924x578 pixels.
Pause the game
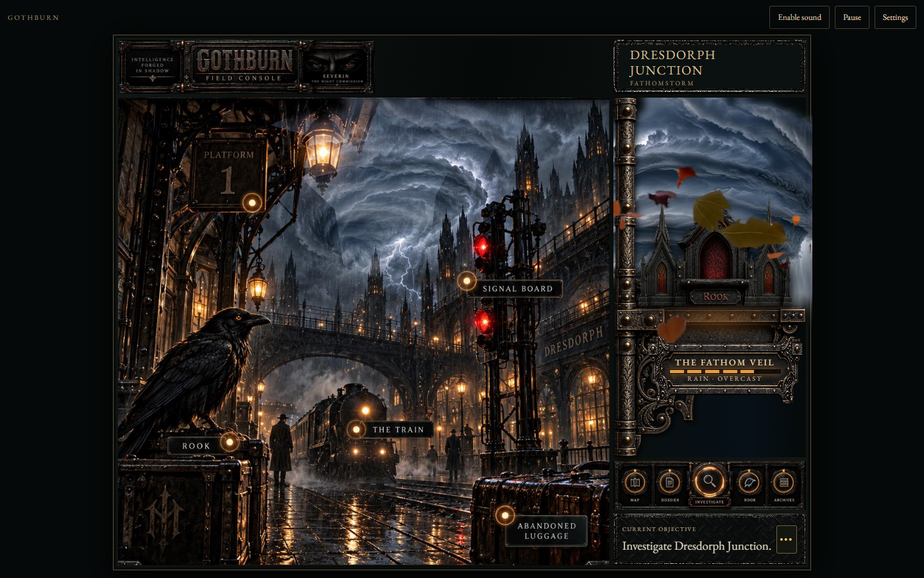click(852, 17)
